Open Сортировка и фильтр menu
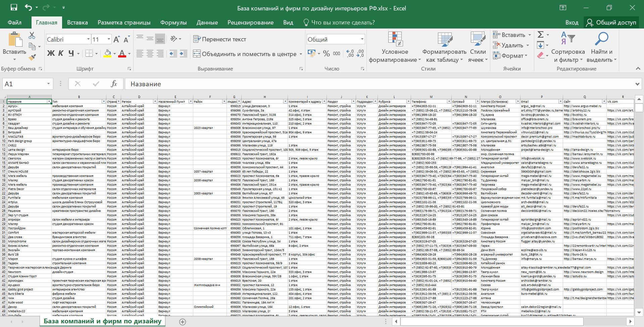The image size is (644, 327). [568, 47]
